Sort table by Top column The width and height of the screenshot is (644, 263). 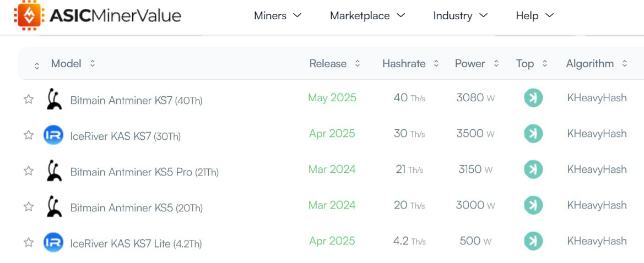[532, 64]
